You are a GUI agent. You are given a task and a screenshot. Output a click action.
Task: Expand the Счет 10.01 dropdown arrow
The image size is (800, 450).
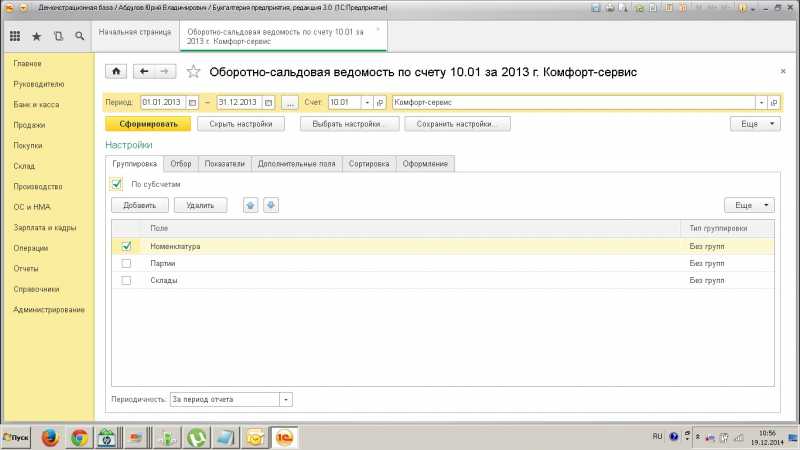click(367, 103)
